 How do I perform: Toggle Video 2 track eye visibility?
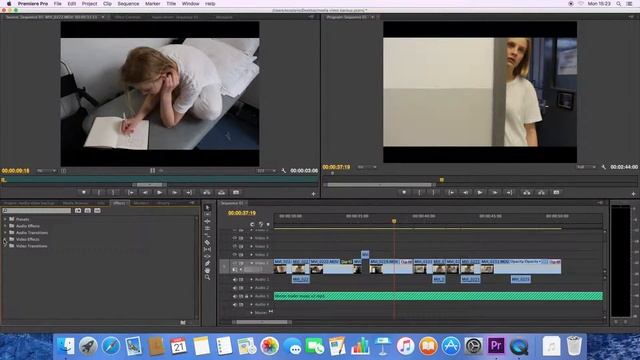click(235, 255)
